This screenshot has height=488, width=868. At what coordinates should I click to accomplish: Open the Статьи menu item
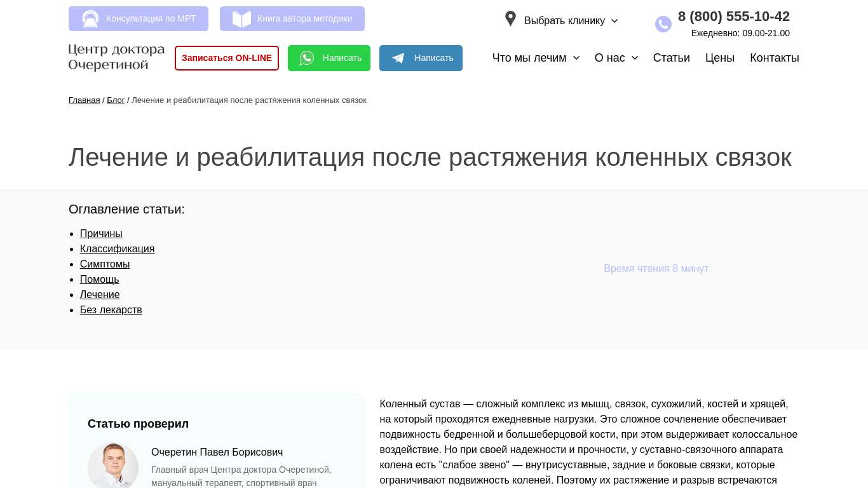tap(671, 58)
